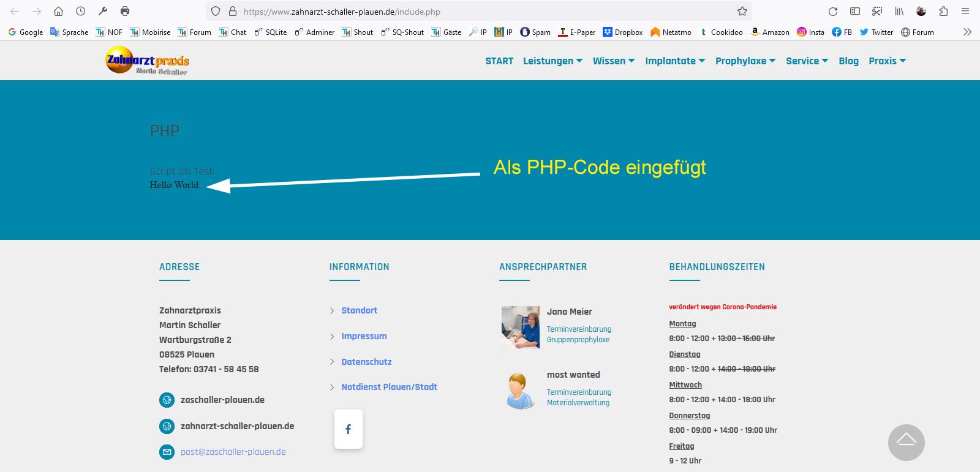
Task: Click the post@zaschaller-plauen.de email link
Action: [233, 452]
